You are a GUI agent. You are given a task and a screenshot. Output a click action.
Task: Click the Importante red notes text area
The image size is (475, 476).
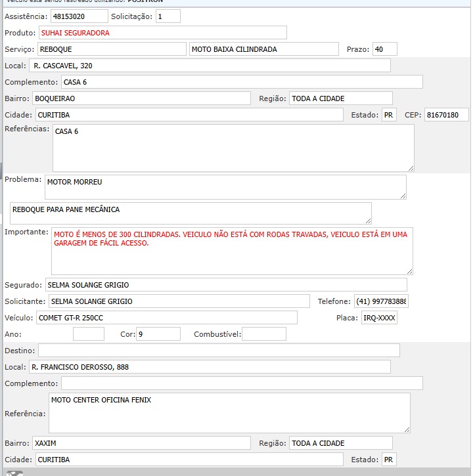[x=232, y=251]
